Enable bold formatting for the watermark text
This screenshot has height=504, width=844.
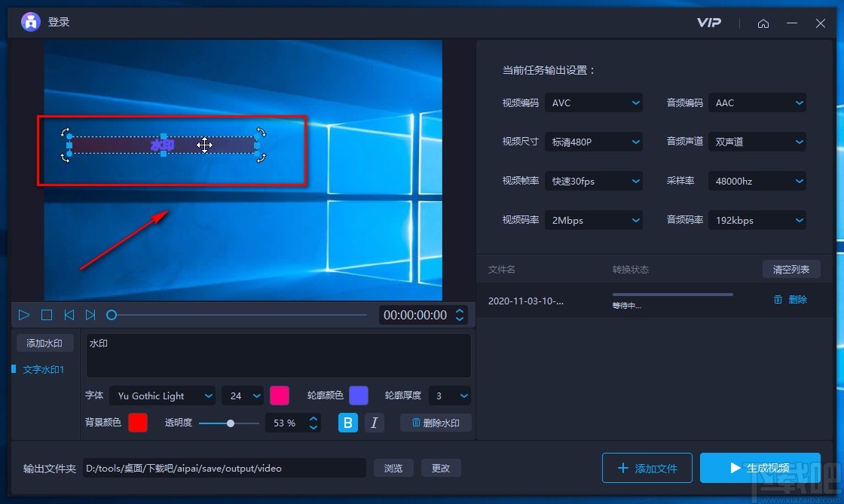tap(347, 423)
